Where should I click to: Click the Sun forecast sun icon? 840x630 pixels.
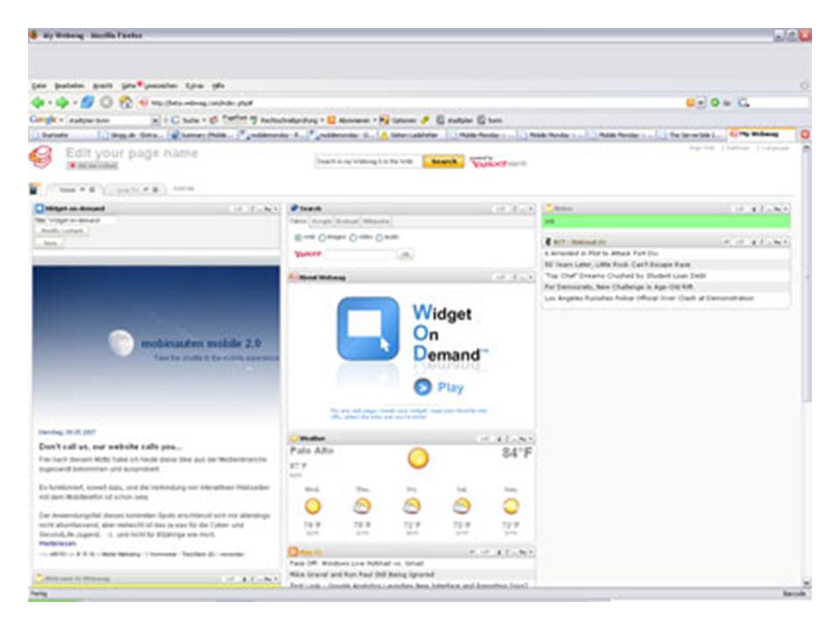pyautogui.click(x=510, y=507)
